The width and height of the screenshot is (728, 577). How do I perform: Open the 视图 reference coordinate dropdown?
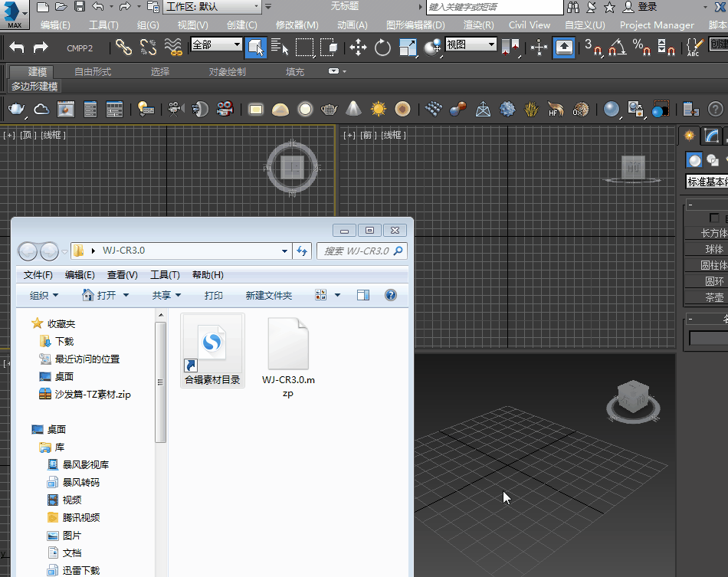471,45
